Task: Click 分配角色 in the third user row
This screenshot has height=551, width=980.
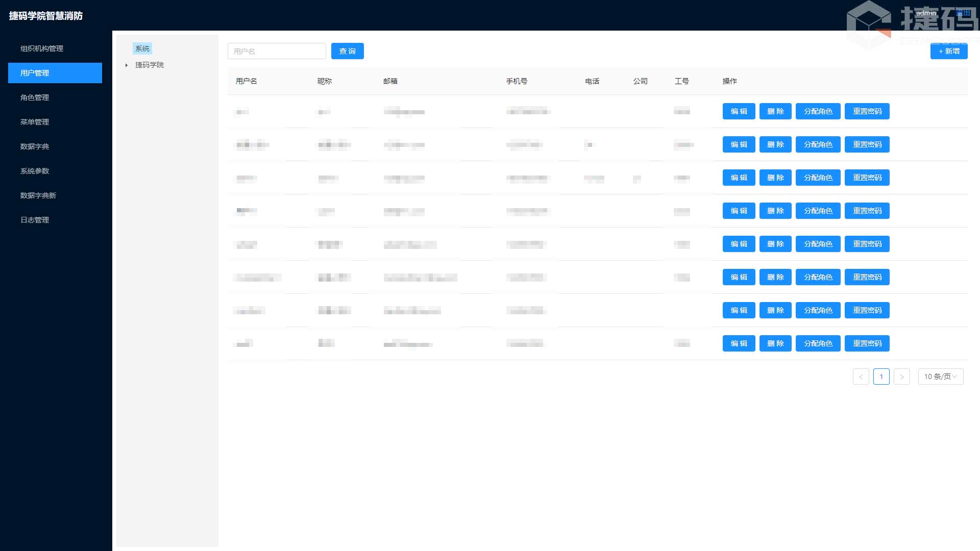Action: [x=818, y=178]
